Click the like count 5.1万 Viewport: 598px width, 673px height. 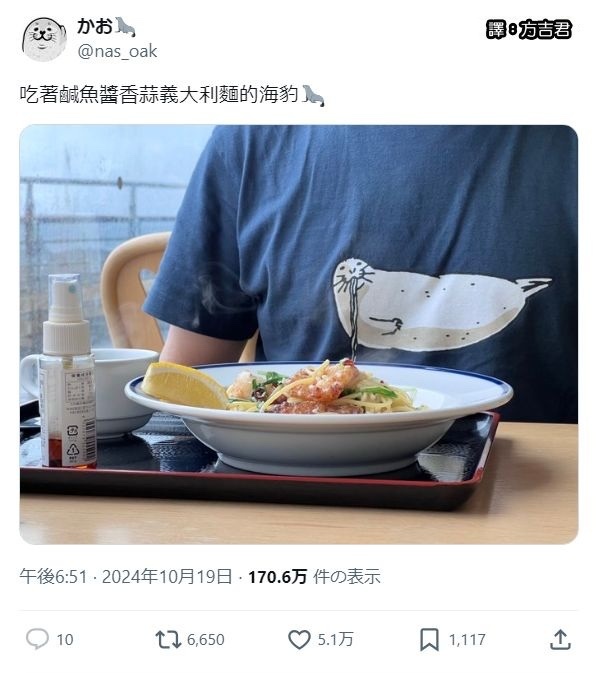point(335,640)
